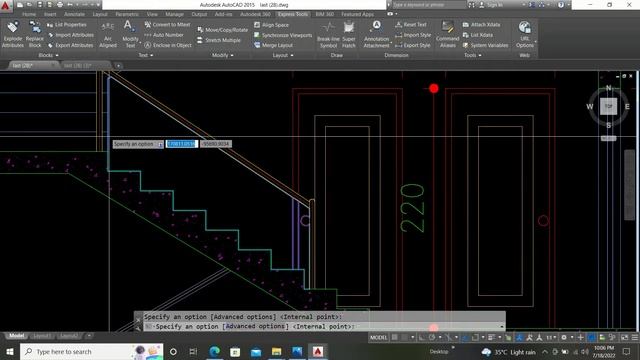Open Microsoft Edge from taskbar
640x360 pixels.
click(x=215, y=351)
